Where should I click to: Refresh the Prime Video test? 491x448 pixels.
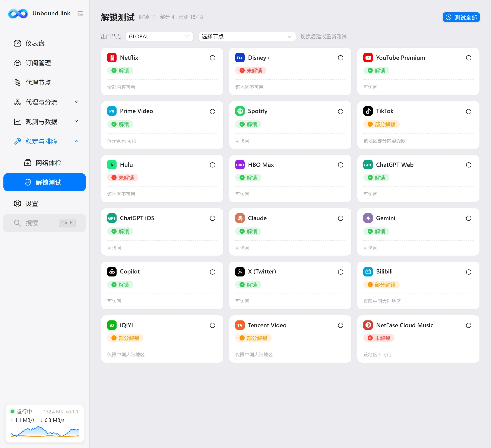[x=212, y=111]
